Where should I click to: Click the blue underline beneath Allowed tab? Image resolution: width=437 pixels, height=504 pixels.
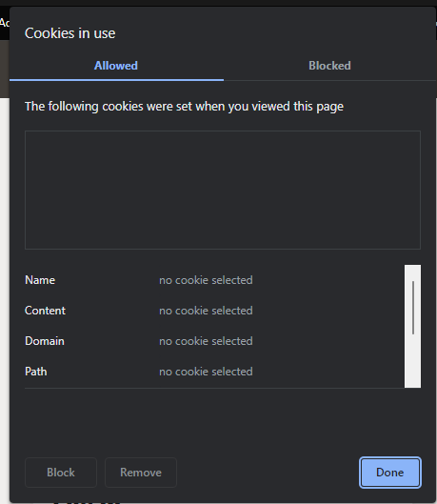(x=116, y=80)
